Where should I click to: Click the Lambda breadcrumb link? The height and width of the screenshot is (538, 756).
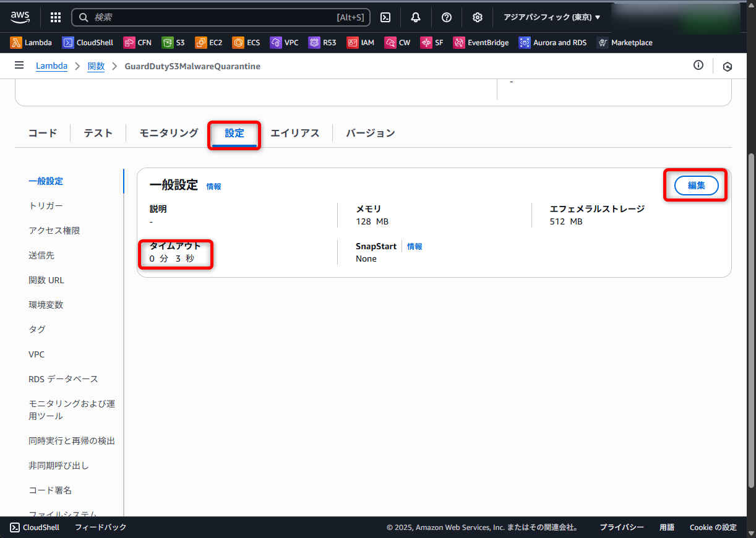(51, 66)
